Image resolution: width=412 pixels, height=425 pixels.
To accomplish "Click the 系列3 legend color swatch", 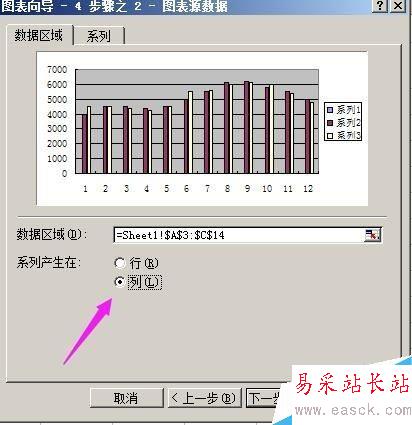I will pos(330,136).
